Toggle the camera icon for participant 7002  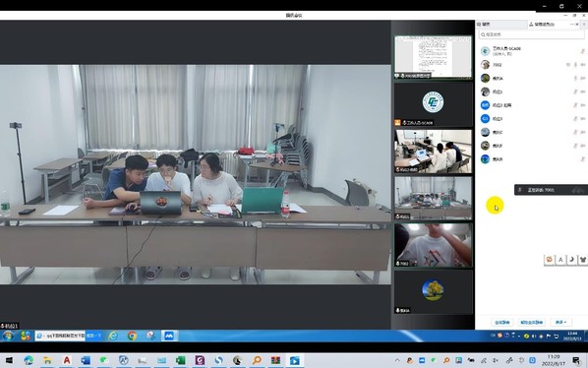583,65
